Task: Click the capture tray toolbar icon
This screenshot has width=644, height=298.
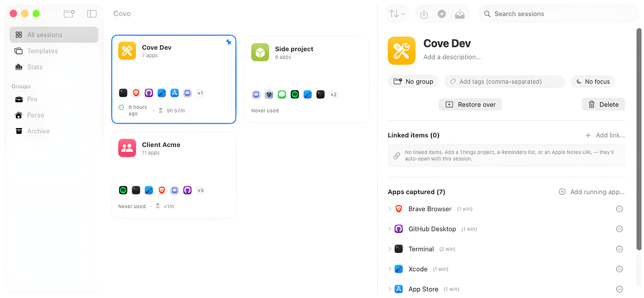Action: (x=460, y=14)
